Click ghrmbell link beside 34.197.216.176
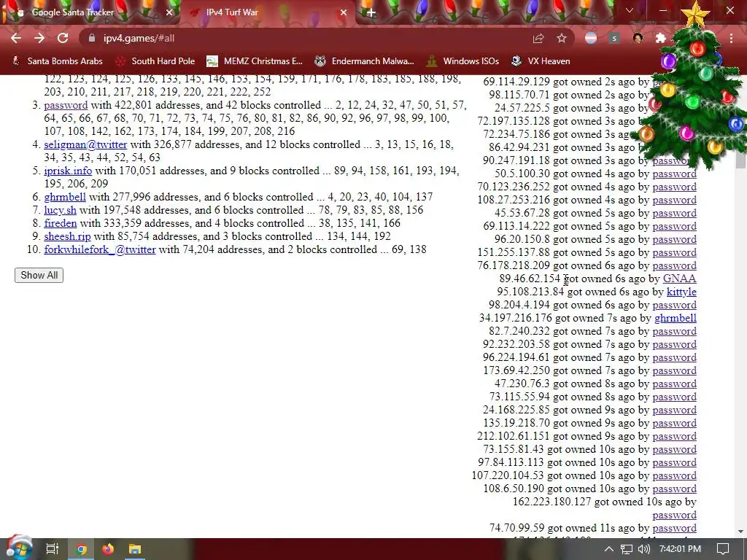747x560 pixels. coord(676,318)
